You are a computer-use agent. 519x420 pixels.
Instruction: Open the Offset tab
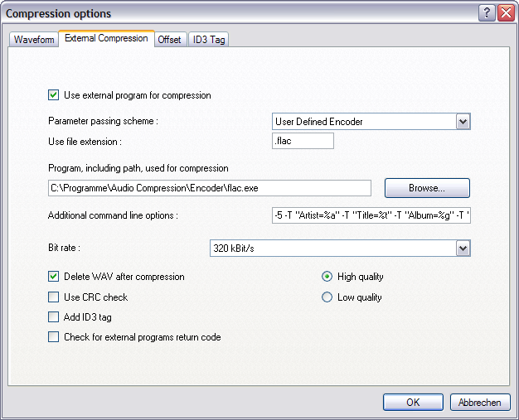(169, 40)
